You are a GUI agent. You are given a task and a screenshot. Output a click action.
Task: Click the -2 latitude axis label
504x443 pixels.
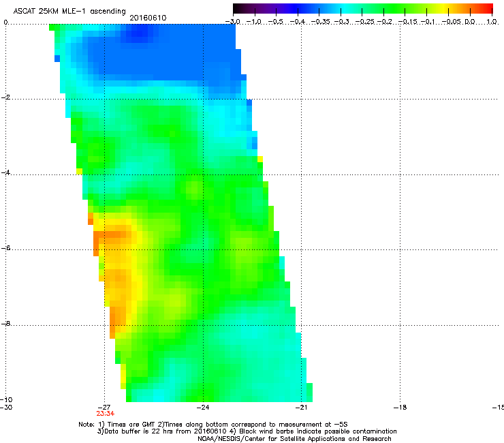pos(5,97)
